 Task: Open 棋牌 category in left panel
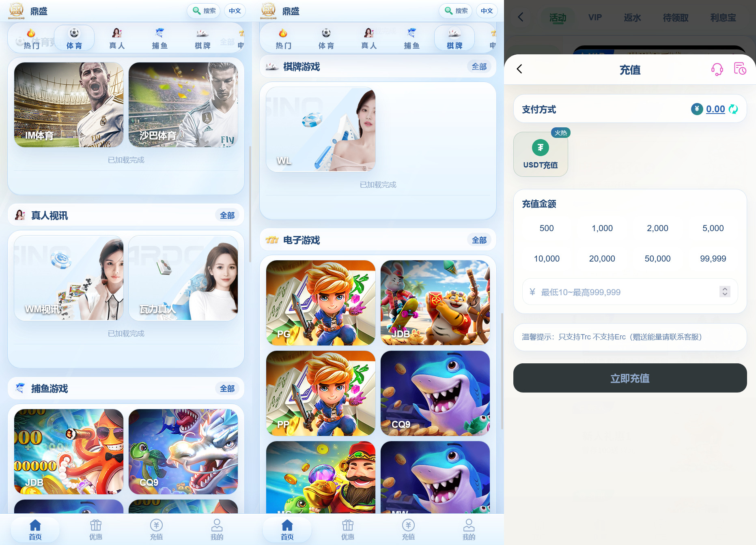pos(202,38)
